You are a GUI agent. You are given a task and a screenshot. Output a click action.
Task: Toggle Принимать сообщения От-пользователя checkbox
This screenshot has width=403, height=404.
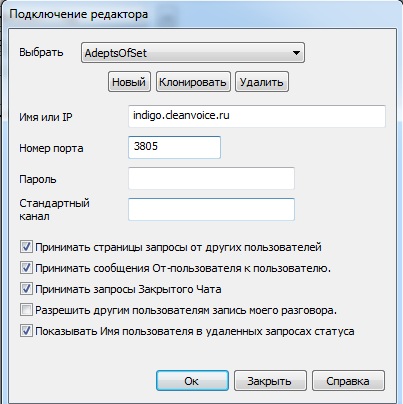pyautogui.click(x=26, y=268)
